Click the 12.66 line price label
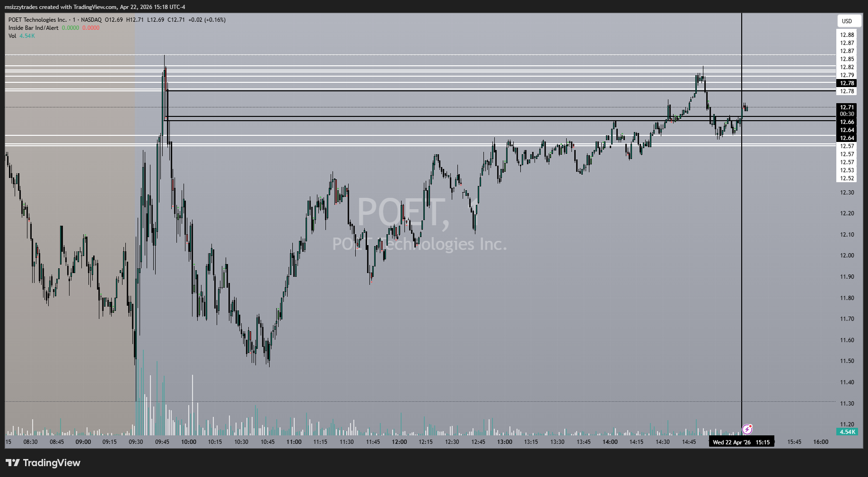This screenshot has height=477, width=868. tap(847, 122)
